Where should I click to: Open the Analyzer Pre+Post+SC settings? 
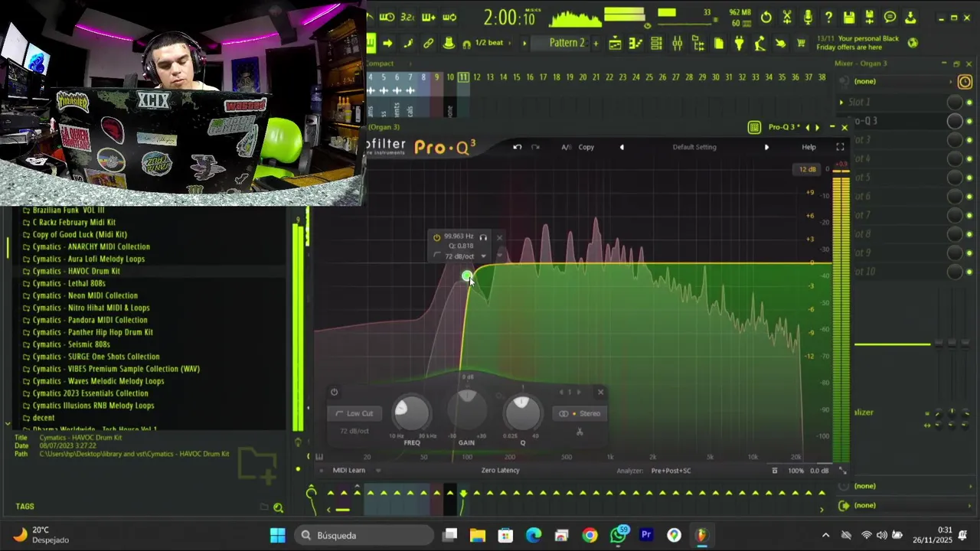[671, 471]
